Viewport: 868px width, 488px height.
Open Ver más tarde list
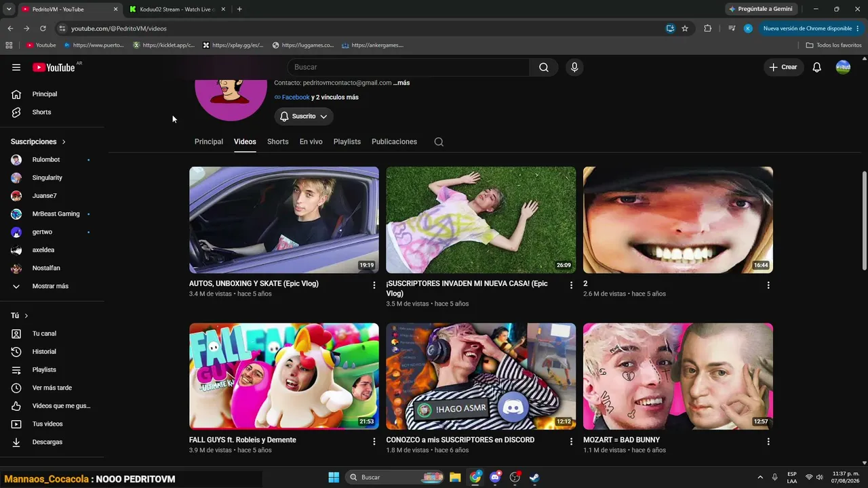[52, 388]
